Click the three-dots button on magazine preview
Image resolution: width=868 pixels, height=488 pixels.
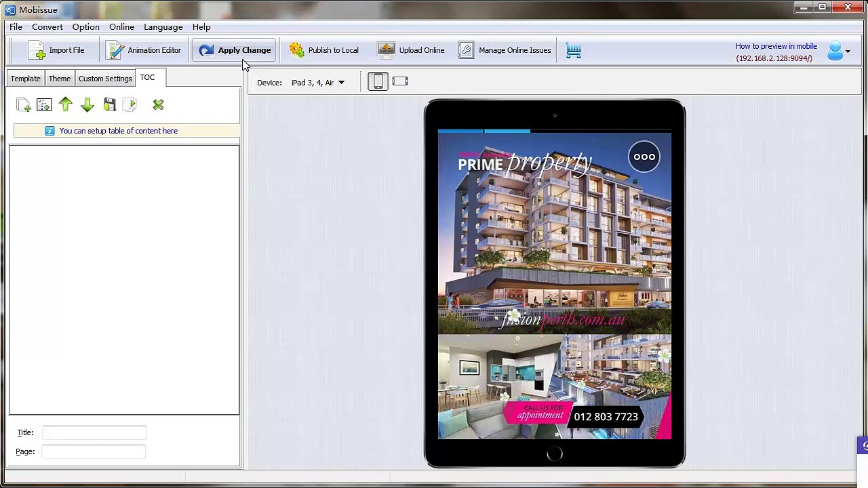click(x=644, y=157)
